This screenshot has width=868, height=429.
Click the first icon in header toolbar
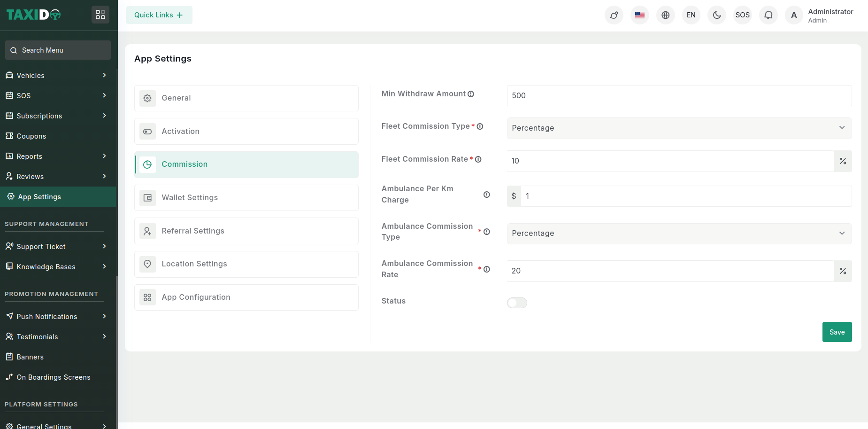(x=614, y=15)
